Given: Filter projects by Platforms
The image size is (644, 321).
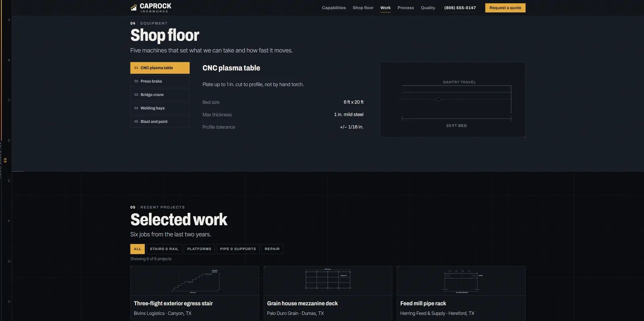Looking at the screenshot, I should click(x=199, y=249).
